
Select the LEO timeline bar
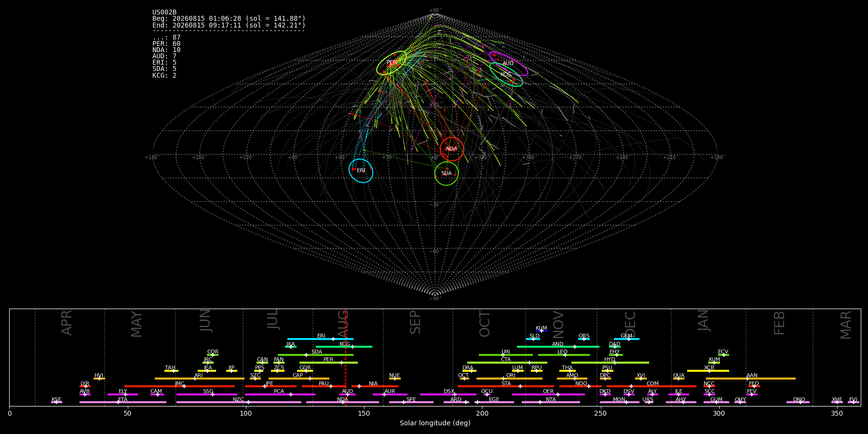pos(564,355)
